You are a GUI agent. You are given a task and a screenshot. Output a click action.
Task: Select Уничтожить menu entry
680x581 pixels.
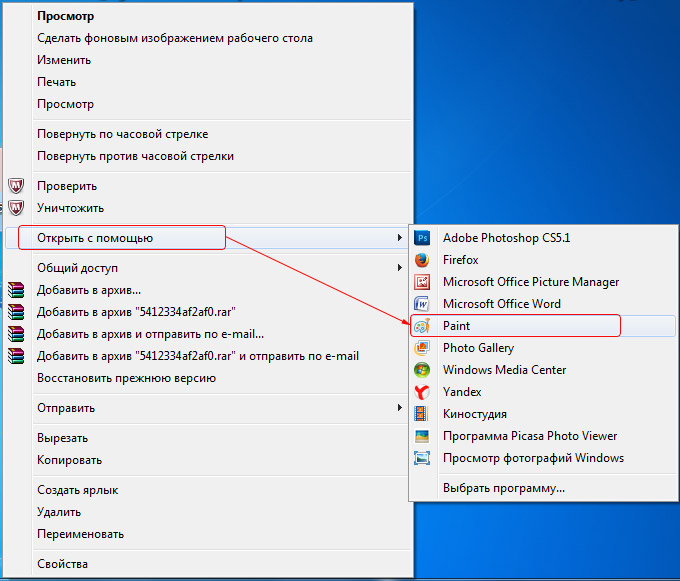point(70,208)
